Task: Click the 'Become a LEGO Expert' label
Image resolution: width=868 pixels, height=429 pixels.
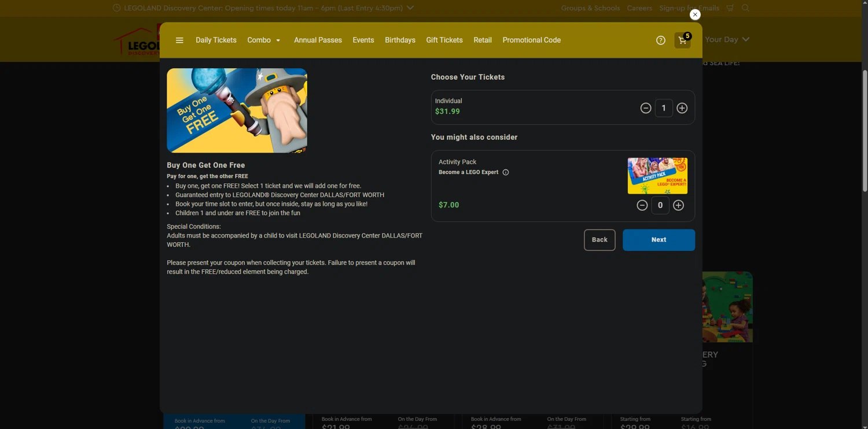Action: (468, 172)
